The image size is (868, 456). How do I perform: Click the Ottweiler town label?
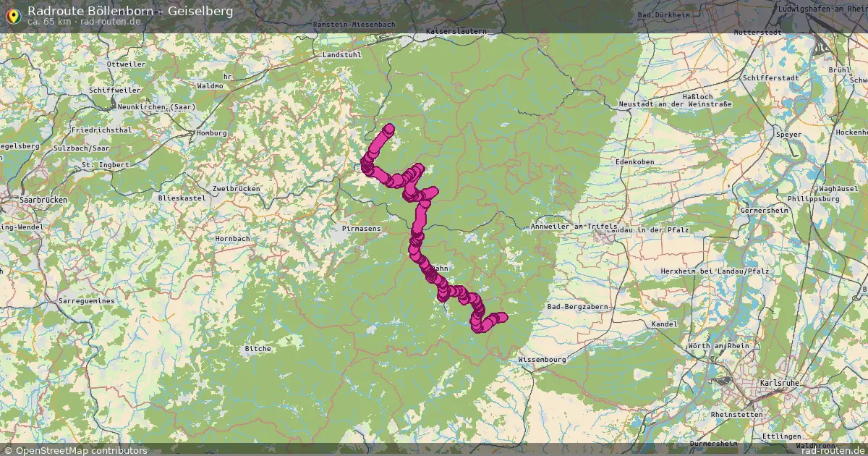126,64
